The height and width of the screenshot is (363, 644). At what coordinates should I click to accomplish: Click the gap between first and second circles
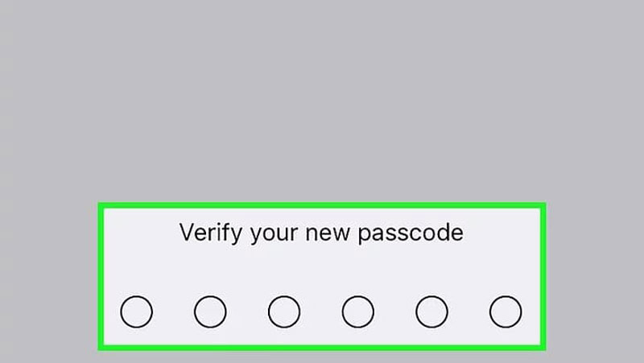tap(173, 311)
